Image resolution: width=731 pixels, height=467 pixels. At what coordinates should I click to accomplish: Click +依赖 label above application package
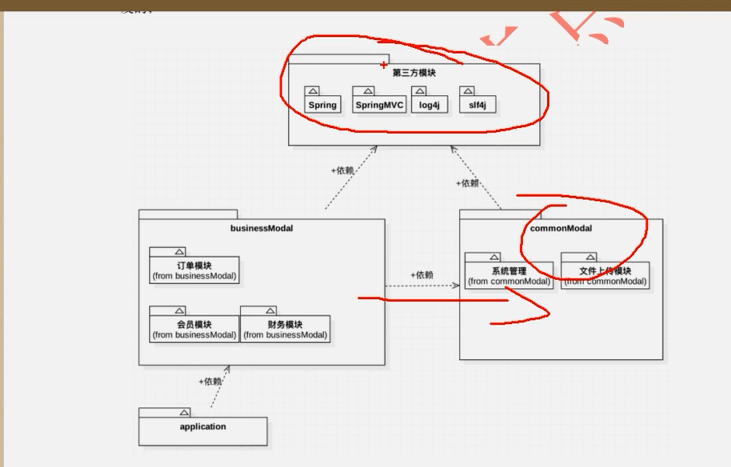tap(210, 381)
